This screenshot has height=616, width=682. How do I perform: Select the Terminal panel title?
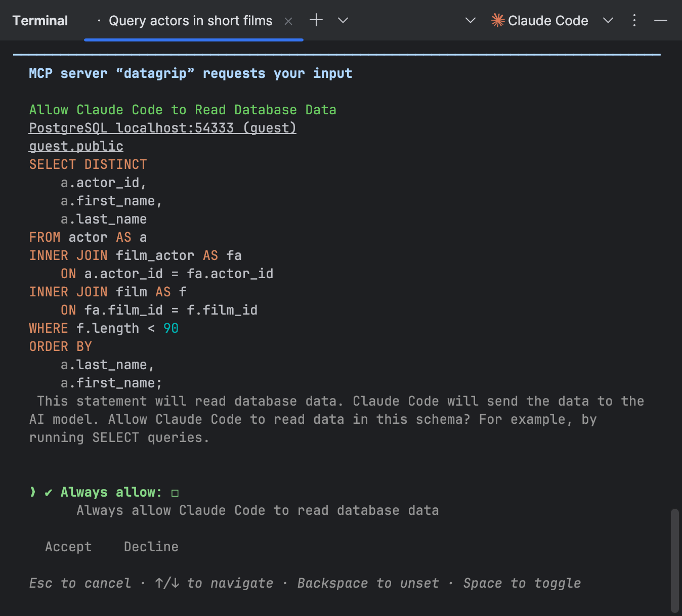(x=40, y=21)
